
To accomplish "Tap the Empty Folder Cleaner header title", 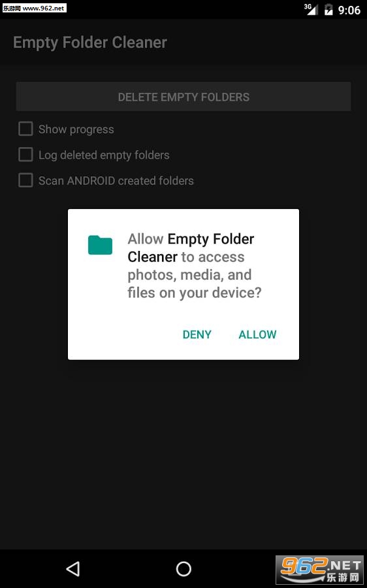I will click(x=90, y=42).
